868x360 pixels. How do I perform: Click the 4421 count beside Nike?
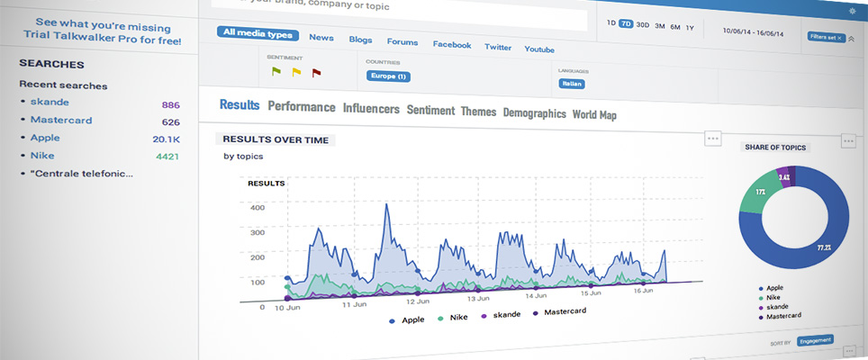(x=167, y=157)
